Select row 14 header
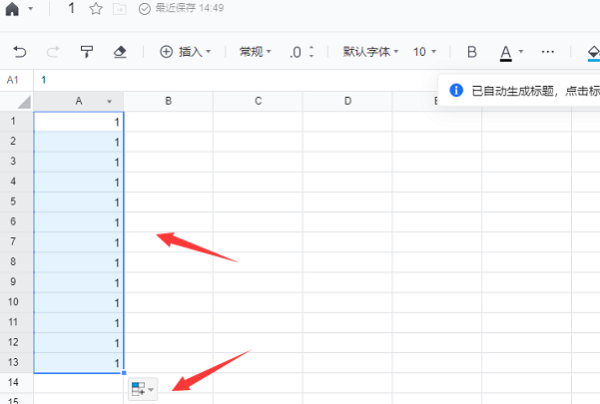This screenshot has width=600, height=404. pyautogui.click(x=16, y=382)
